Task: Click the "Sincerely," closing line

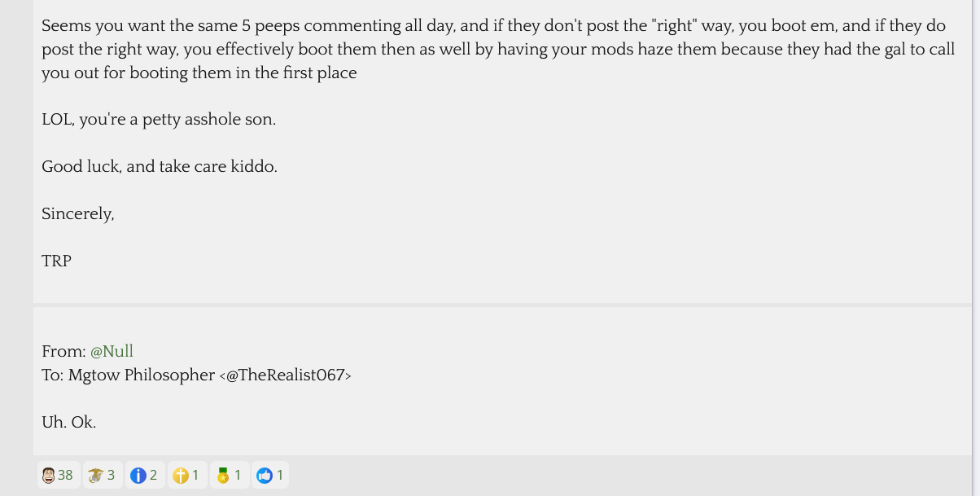Action: pyautogui.click(x=78, y=214)
